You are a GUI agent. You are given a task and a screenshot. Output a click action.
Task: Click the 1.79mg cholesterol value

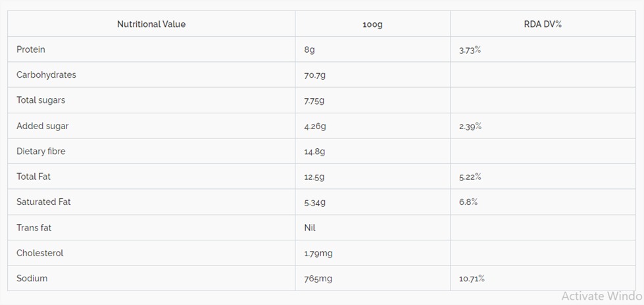[319, 253]
